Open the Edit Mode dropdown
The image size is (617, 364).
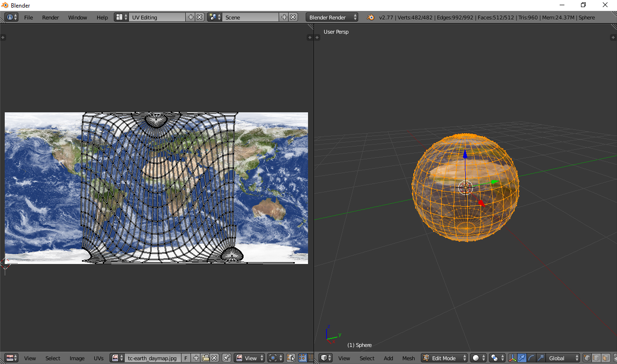445,358
